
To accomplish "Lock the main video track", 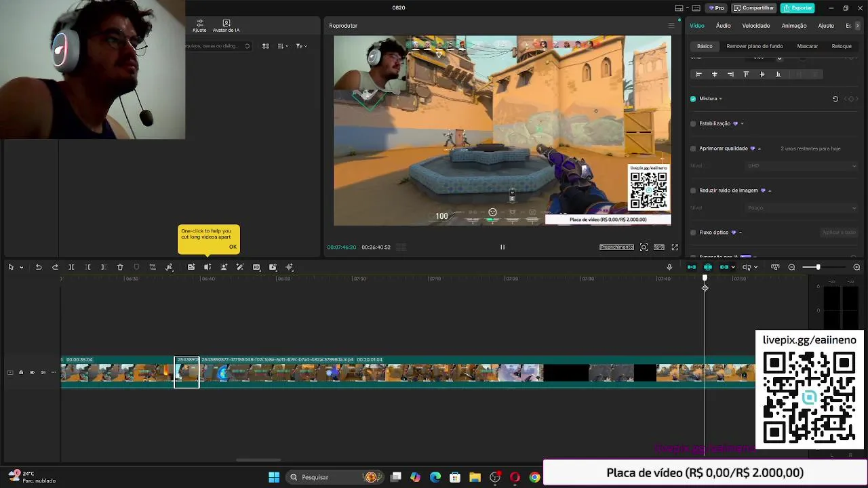I will (21, 372).
